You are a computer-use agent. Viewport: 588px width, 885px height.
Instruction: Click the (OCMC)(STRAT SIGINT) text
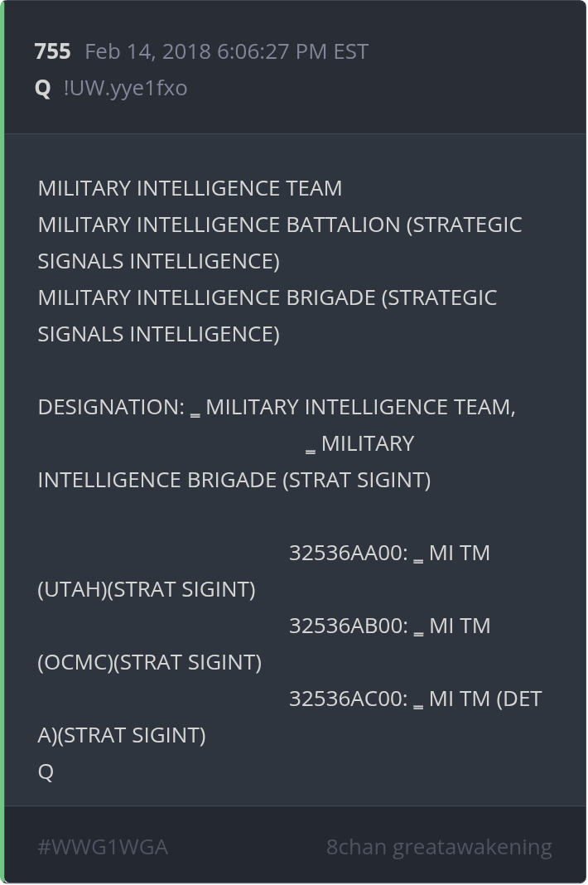(150, 662)
